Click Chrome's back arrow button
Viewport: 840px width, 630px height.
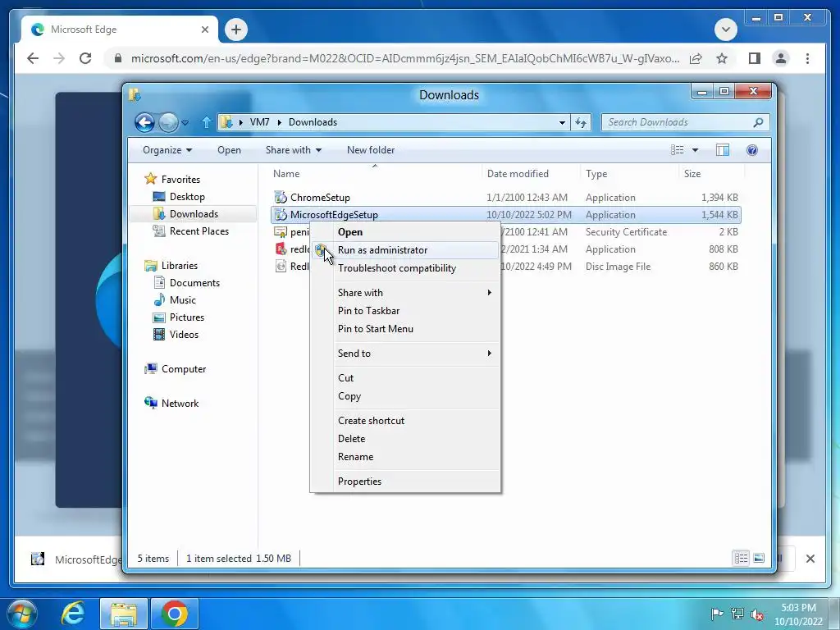click(33, 58)
